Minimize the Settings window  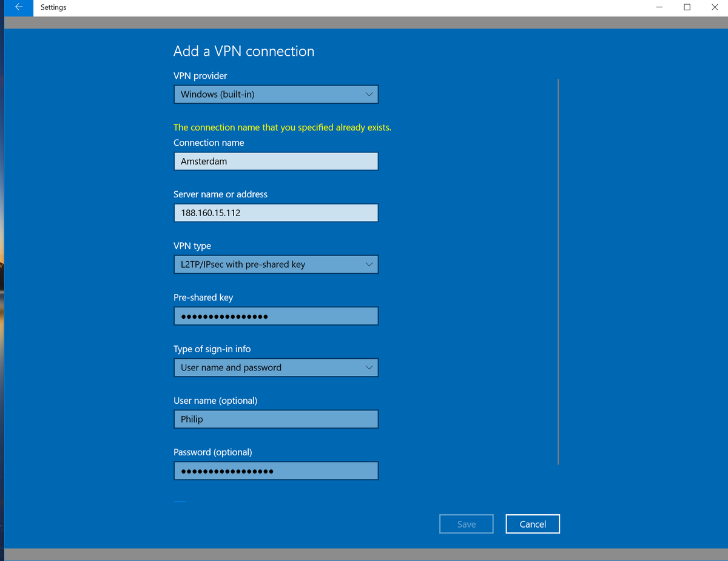pyautogui.click(x=659, y=7)
